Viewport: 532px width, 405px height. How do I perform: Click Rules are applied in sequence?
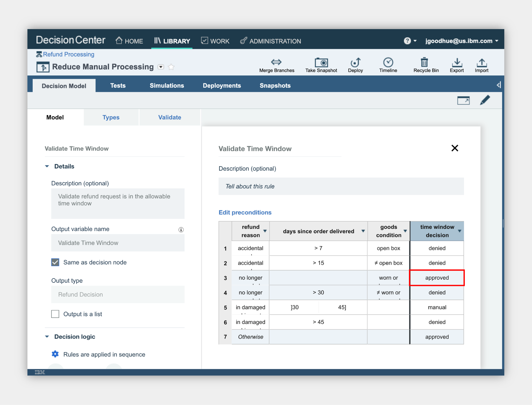coord(104,354)
